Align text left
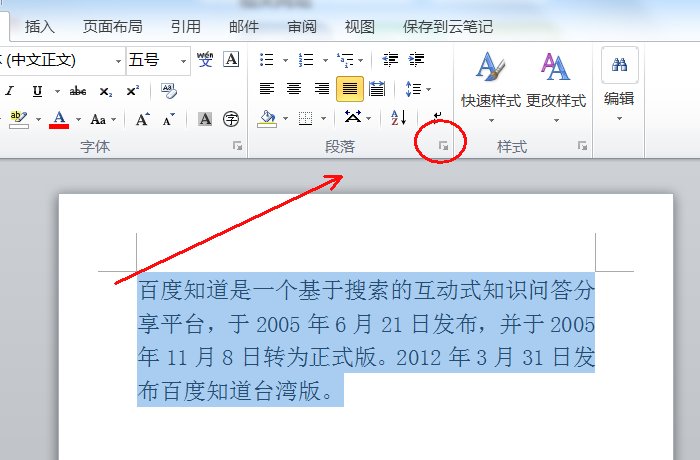This screenshot has height=460, width=700. (x=267, y=89)
